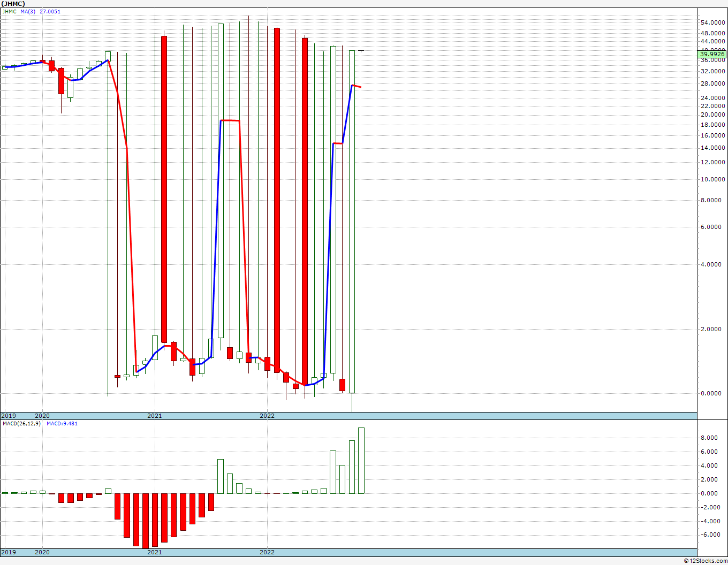Select the MA(3) indicator legend label

[x=28, y=11]
